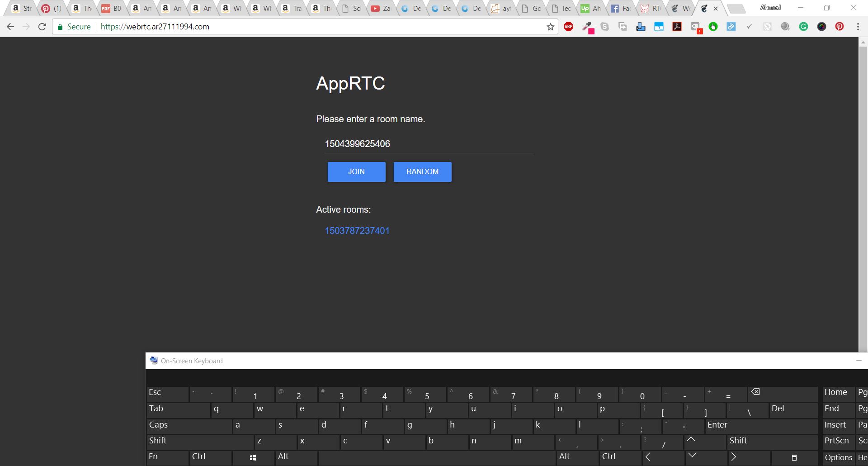The height and width of the screenshot is (466, 868).
Task: Click the down arrow key on keyboard
Action: 706,457
